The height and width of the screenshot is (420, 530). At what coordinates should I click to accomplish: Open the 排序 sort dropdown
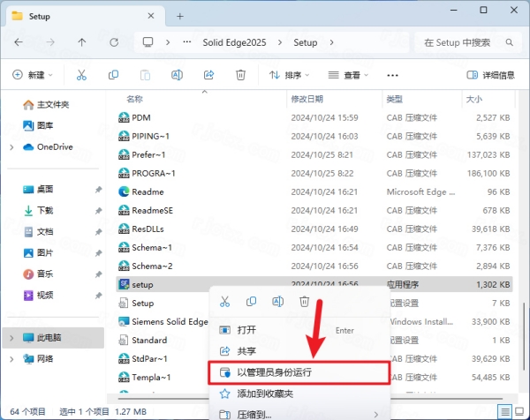(291, 75)
